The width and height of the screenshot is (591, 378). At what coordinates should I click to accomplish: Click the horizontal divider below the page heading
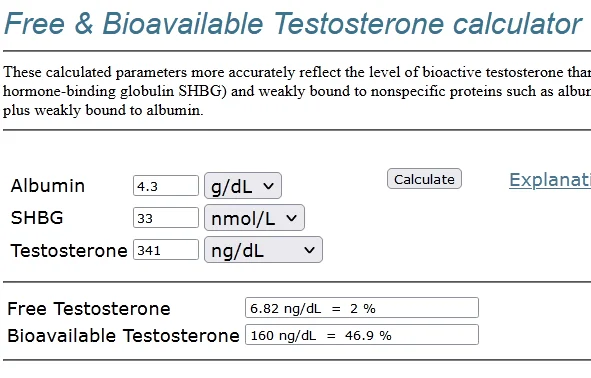[x=297, y=51]
